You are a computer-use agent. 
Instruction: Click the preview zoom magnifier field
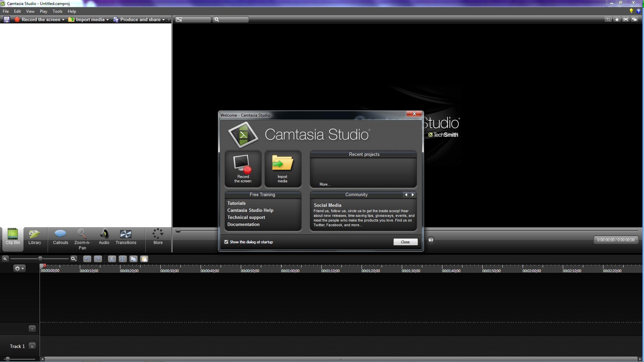point(231,19)
